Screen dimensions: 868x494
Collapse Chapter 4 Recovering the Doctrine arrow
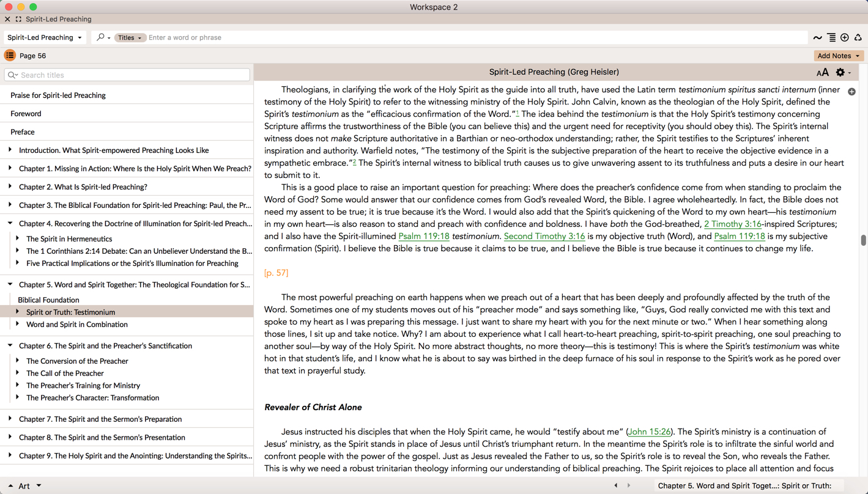[x=10, y=223]
